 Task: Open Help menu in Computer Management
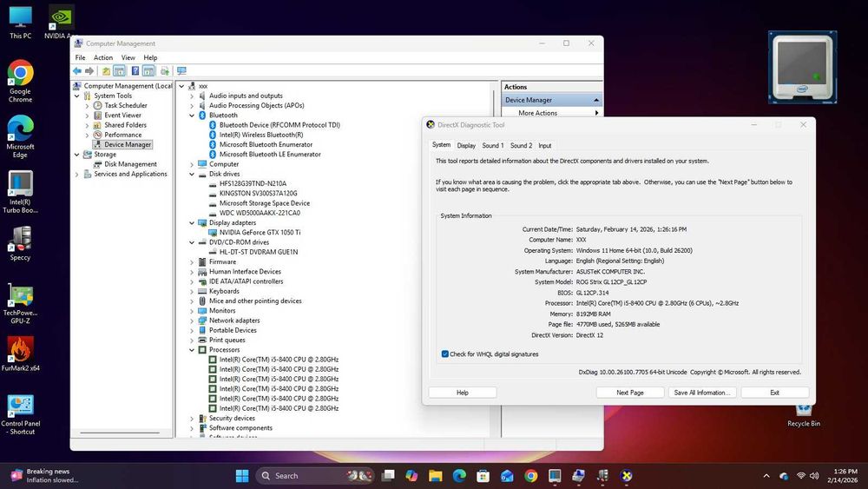[150, 57]
